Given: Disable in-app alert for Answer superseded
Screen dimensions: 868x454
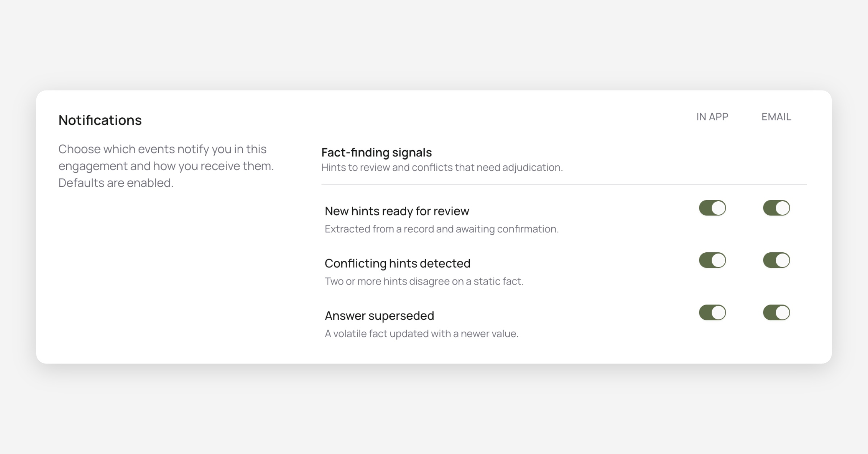Looking at the screenshot, I should point(712,312).
